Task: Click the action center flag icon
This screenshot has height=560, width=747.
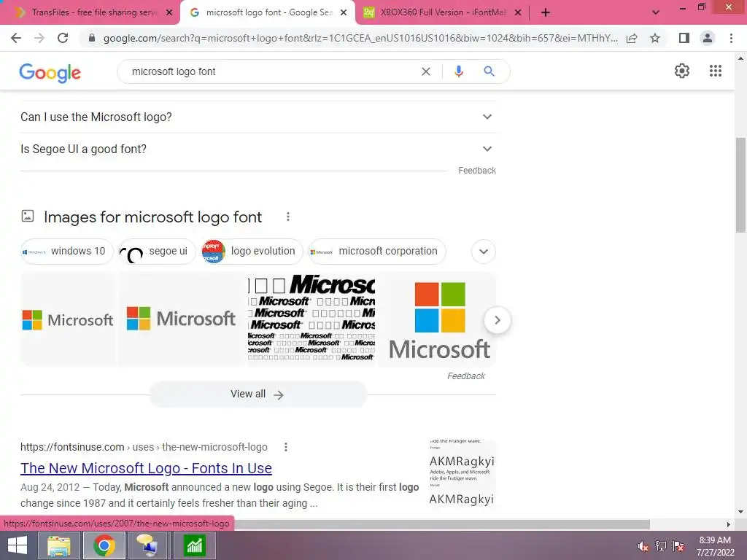Action: pyautogui.click(x=678, y=546)
